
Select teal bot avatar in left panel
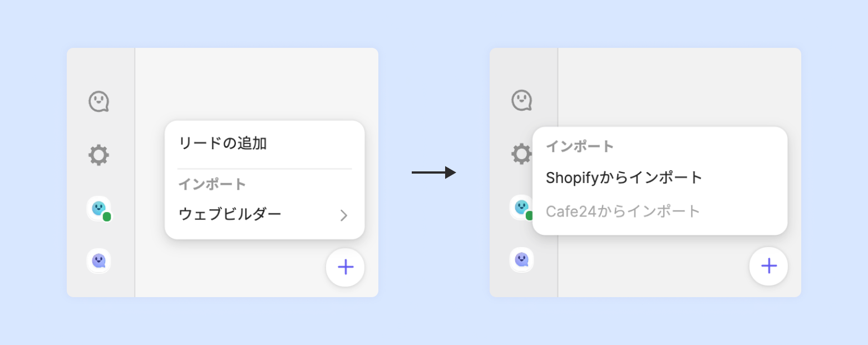tap(98, 208)
